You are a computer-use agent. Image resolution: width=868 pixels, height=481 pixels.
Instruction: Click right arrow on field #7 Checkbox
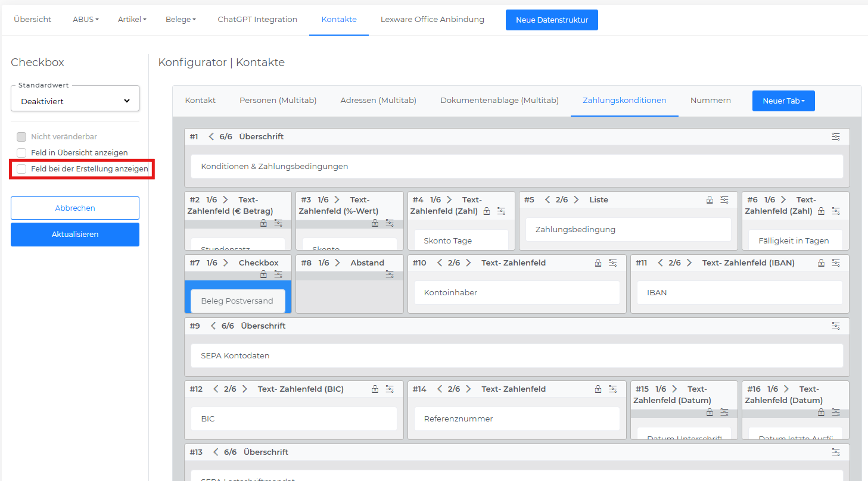coord(225,263)
